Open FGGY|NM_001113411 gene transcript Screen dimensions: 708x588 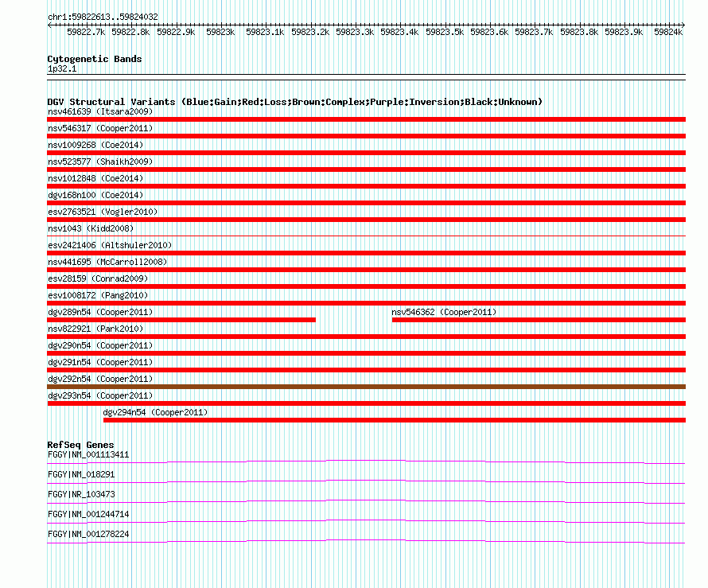[88, 455]
